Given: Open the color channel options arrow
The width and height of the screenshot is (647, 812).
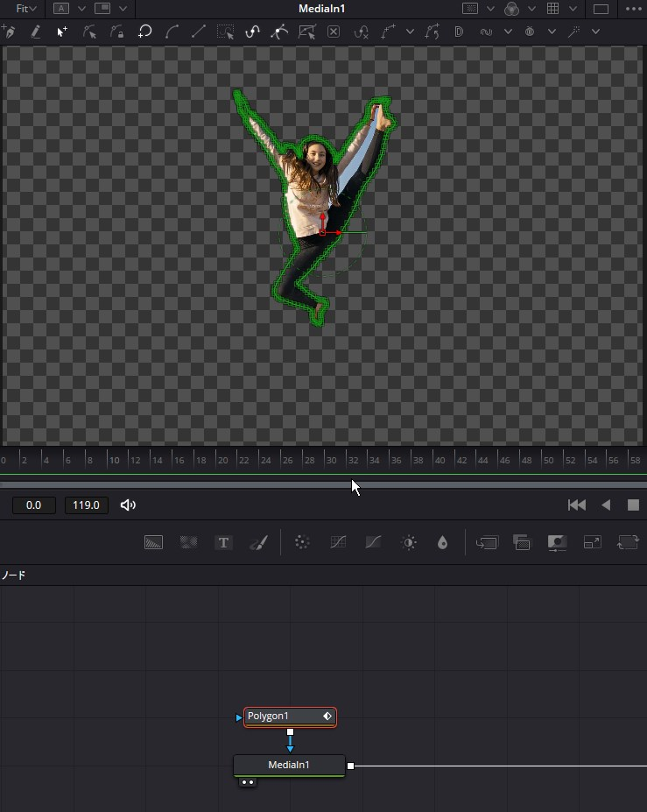Looking at the screenshot, I should pos(532,9).
